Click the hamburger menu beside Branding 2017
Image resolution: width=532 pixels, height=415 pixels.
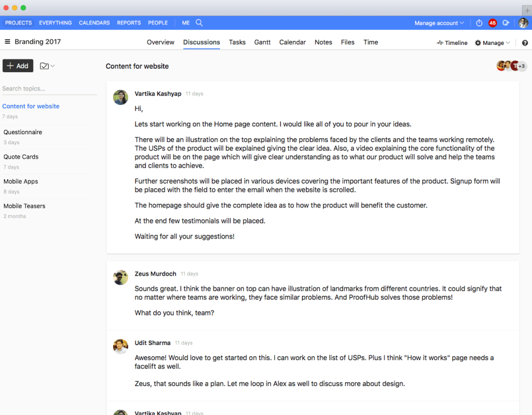tap(8, 42)
